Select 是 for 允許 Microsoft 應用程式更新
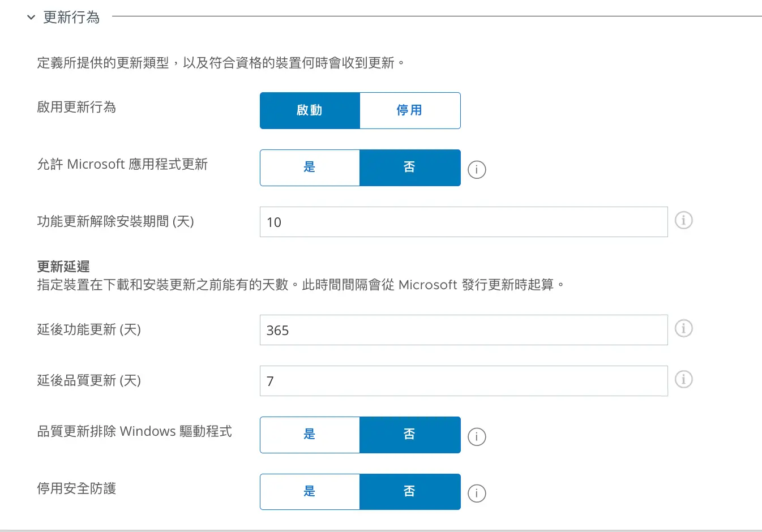 click(x=310, y=168)
